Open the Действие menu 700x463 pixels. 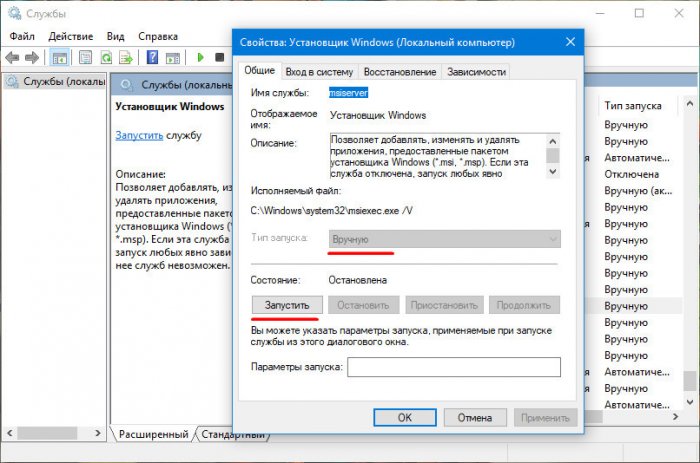[x=71, y=36]
